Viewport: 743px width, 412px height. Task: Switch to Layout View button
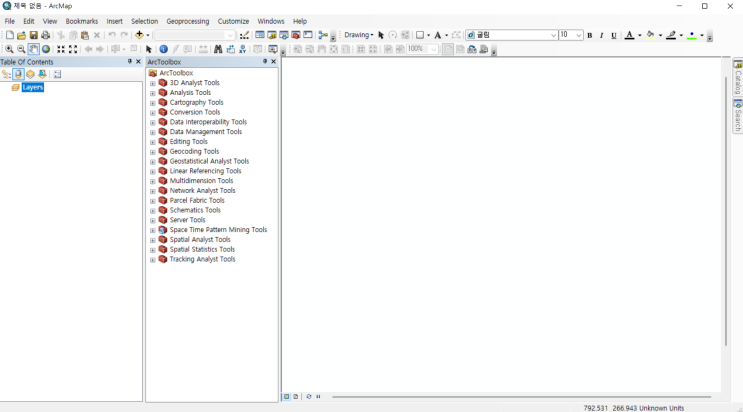pos(296,396)
